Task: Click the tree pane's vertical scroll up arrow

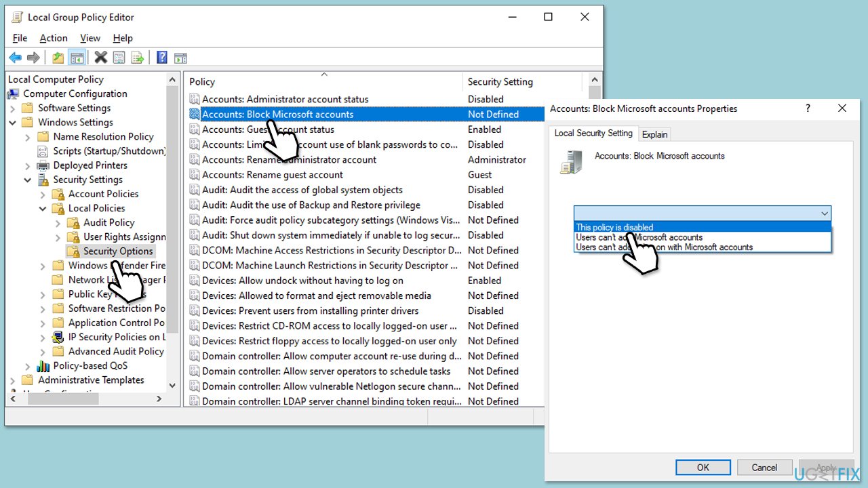Action: (x=172, y=79)
